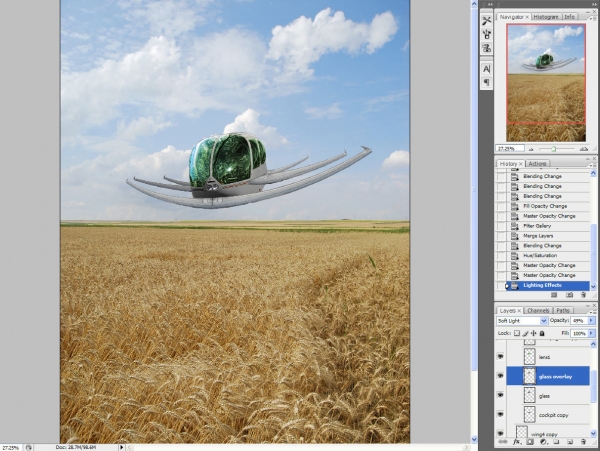Screen dimensions: 600x451
Task: Open the Tool Presets panel icon
Action: (x=486, y=21)
